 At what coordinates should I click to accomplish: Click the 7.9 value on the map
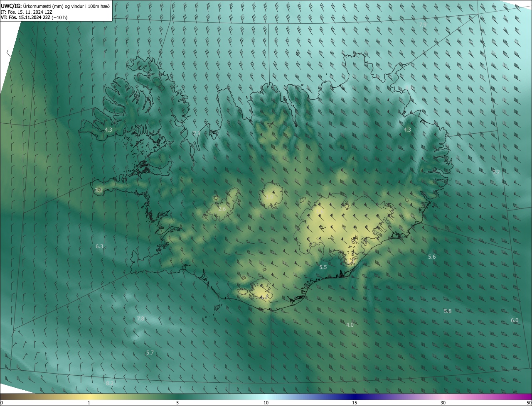(423, 25)
